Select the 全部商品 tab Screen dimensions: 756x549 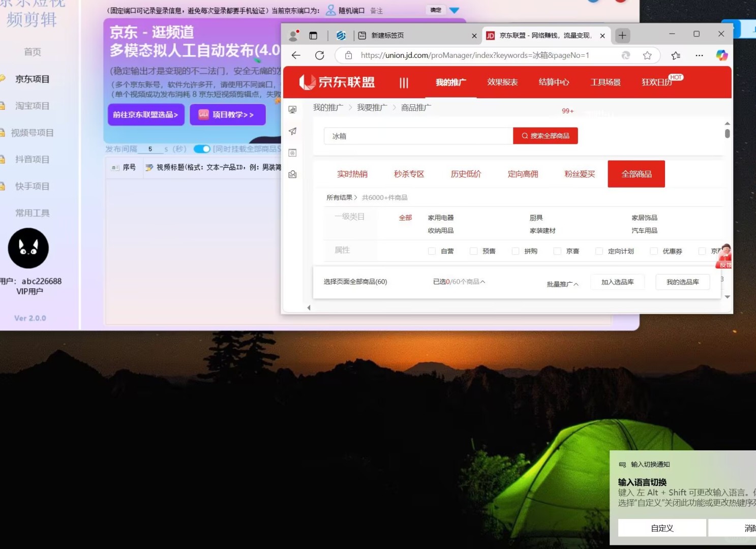point(637,174)
